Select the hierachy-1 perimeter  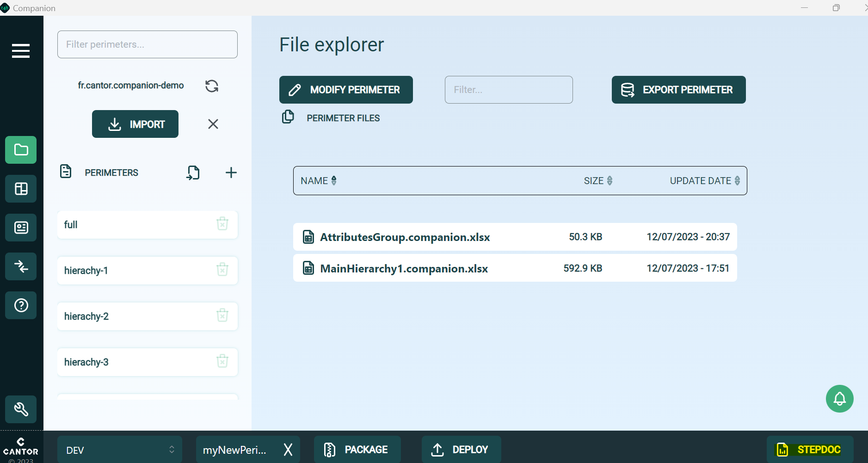click(148, 271)
